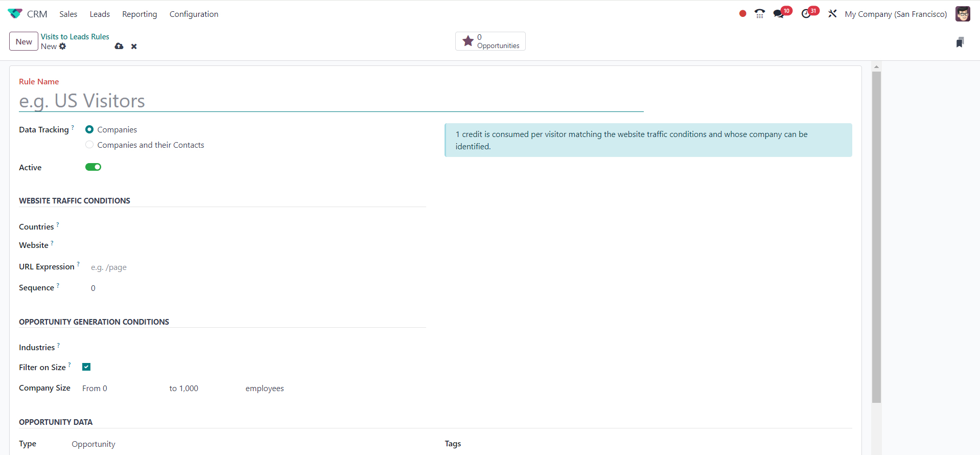The image size is (980, 455).
Task: Discard changes with the X icon
Action: [x=134, y=47]
